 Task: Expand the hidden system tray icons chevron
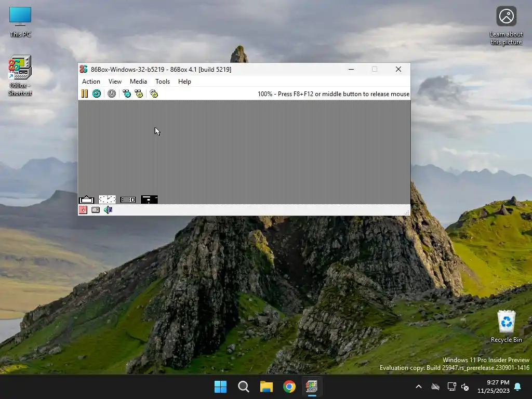(x=419, y=387)
